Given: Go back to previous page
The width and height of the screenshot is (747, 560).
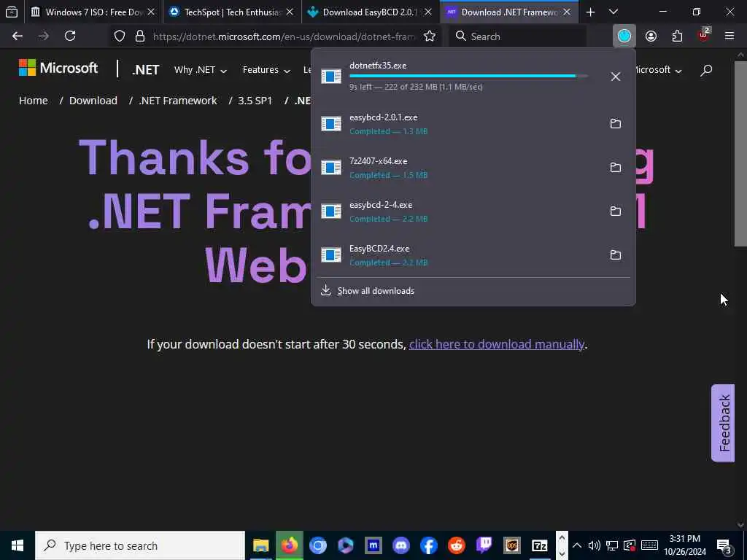Looking at the screenshot, I should [x=18, y=36].
